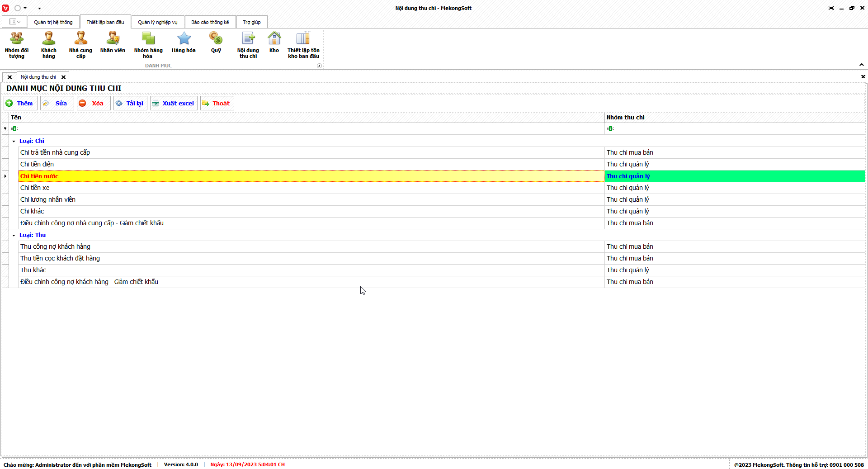Collapse the Loại: Chi group
This screenshot has width=868, height=469.
(14, 141)
